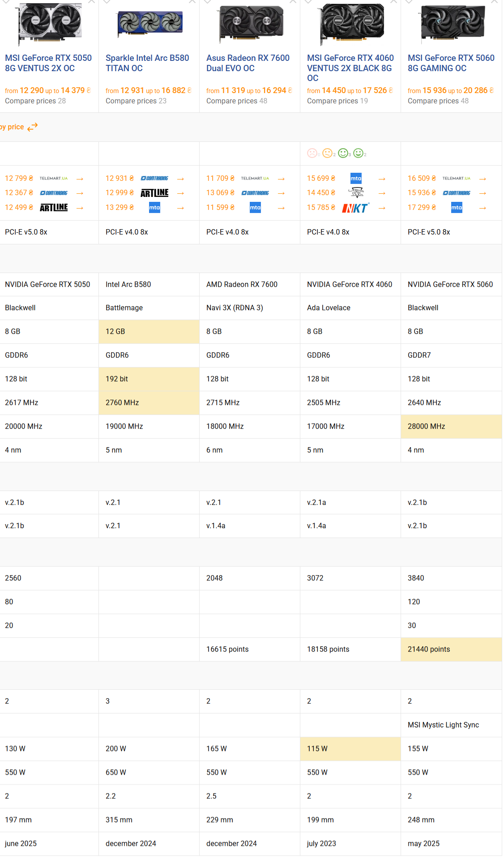The height and width of the screenshot is (862, 504).
Task: Click 'Compare prices 28' under RTX 5050
Action: click(35, 101)
